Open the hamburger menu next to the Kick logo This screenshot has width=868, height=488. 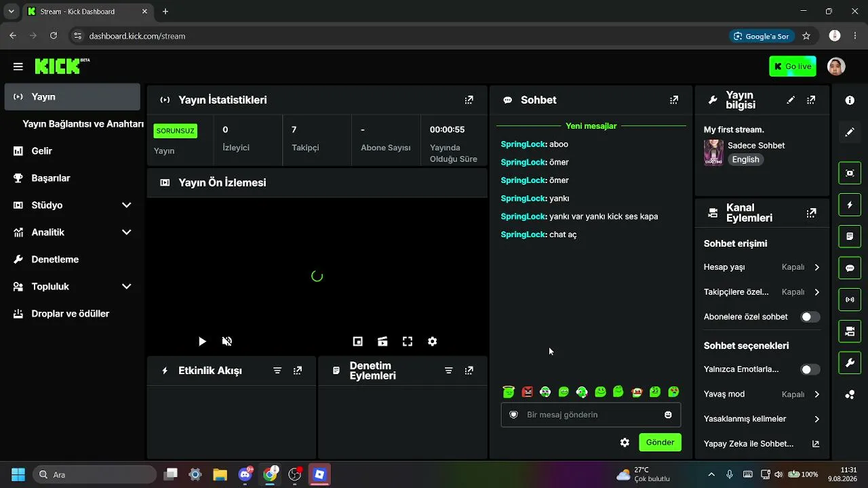[x=18, y=66]
